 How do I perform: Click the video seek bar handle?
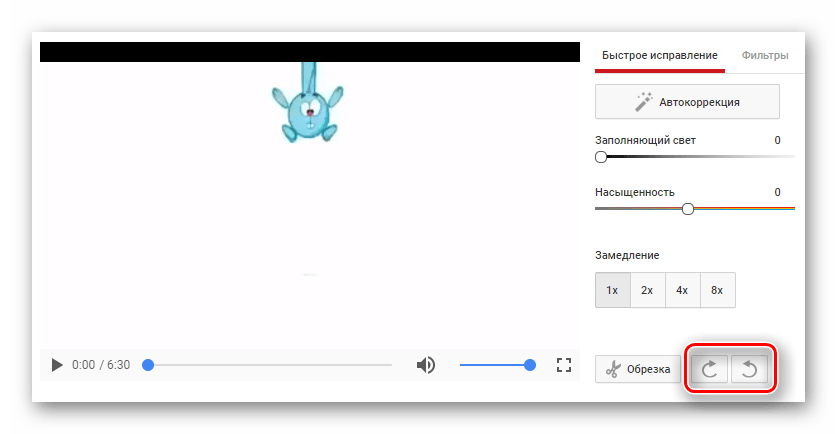tap(148, 365)
